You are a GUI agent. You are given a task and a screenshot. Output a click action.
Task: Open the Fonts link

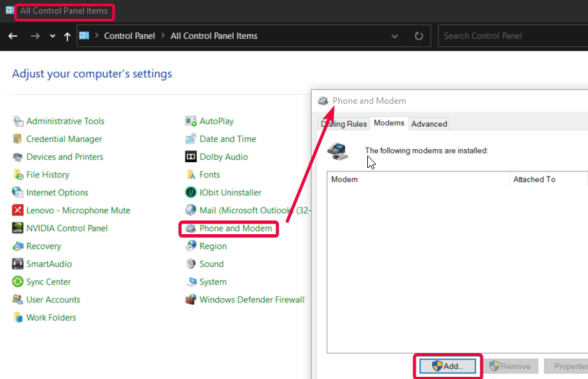tap(210, 174)
